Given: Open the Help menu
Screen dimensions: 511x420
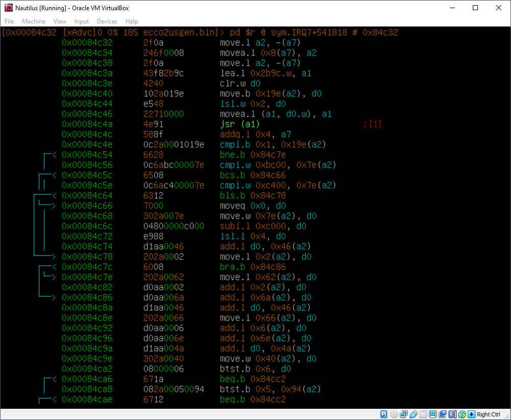Looking at the screenshot, I should tap(132, 21).
